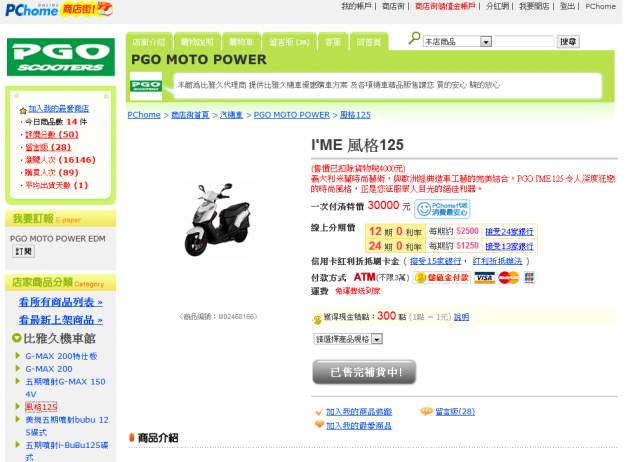The height and width of the screenshot is (462, 640).
Task: Open the 留言版 (28) tab
Action: (289, 42)
